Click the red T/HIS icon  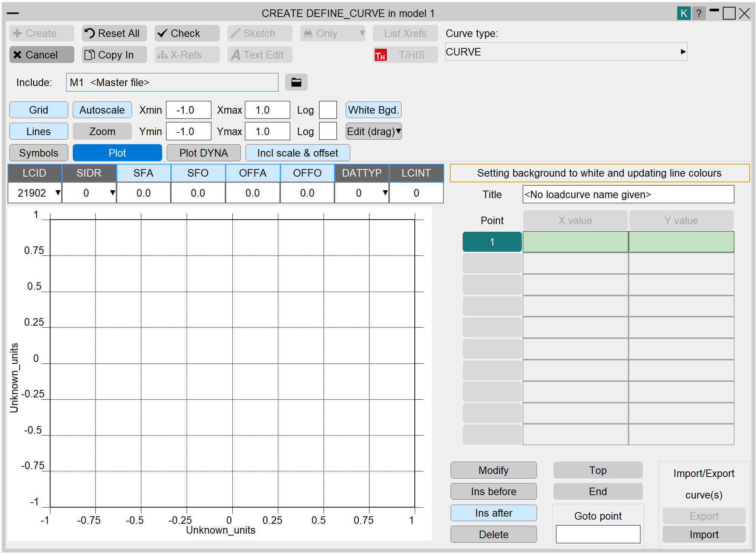(380, 55)
